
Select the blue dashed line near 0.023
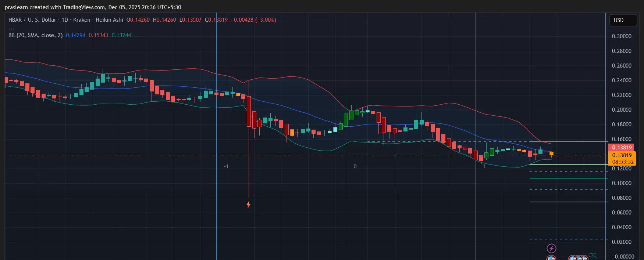(569, 239)
